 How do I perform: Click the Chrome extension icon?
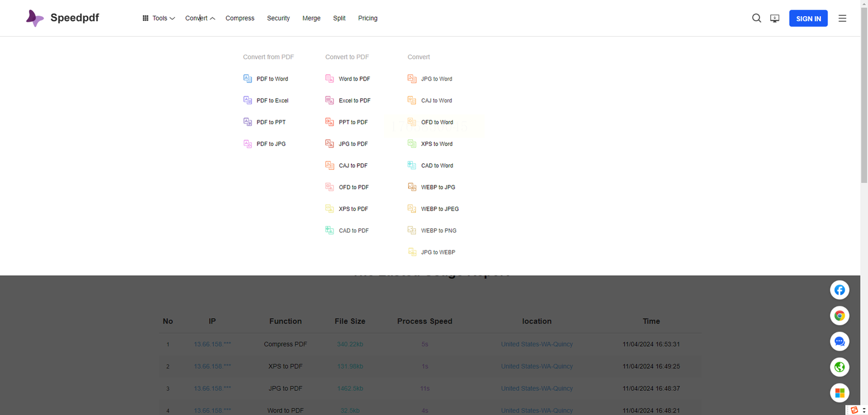click(x=839, y=316)
